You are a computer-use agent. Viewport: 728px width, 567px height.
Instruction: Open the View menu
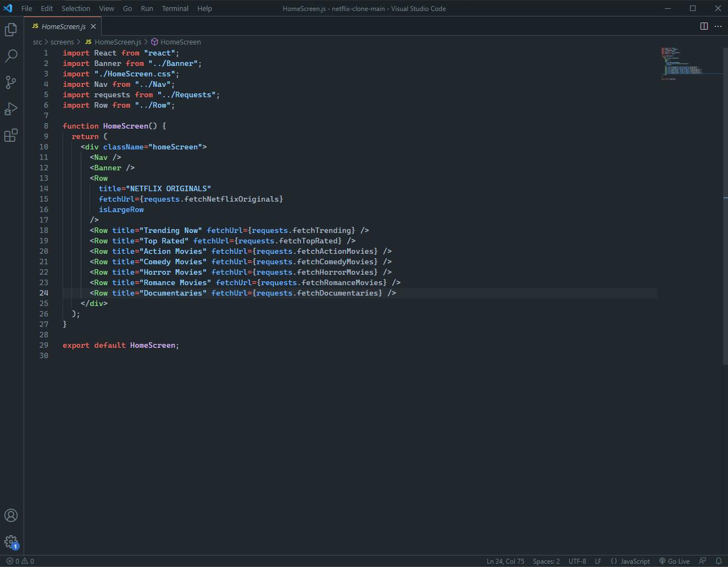pyautogui.click(x=107, y=8)
